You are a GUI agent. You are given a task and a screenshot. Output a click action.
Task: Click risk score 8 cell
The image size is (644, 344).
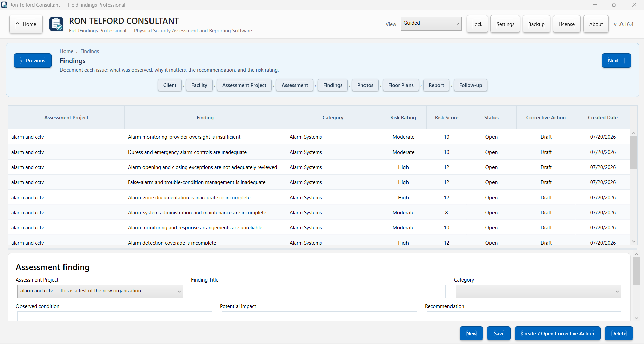coord(446,213)
